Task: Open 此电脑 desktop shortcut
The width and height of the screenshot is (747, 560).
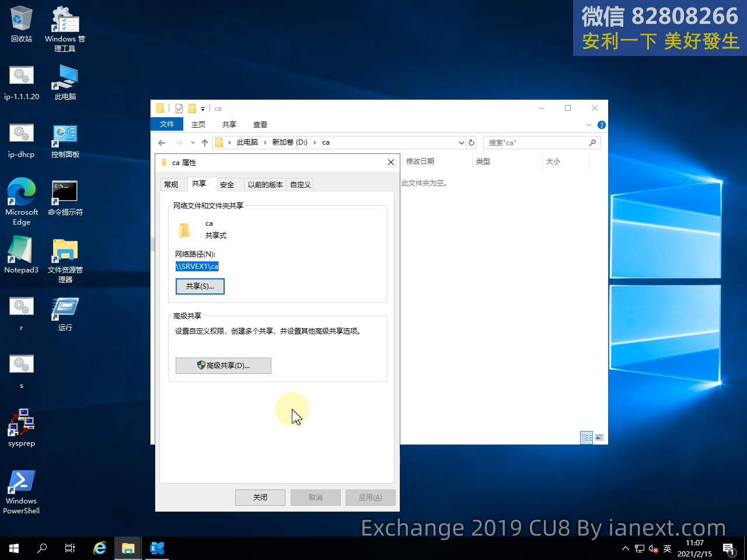Action: (65, 82)
